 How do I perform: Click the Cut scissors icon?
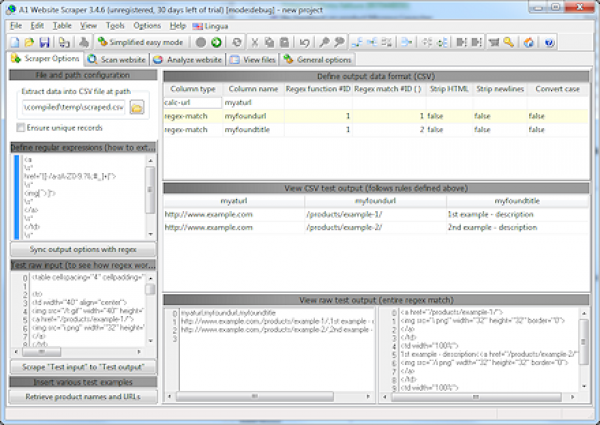click(254, 42)
